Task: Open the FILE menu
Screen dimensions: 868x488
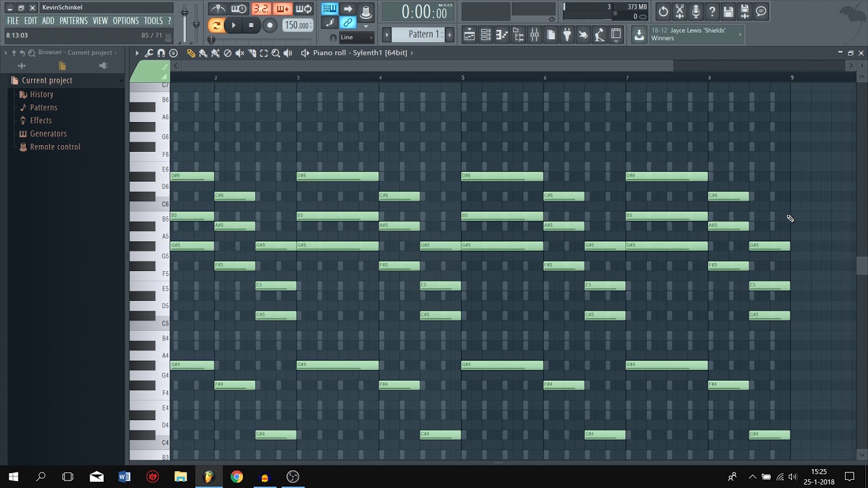Action: pos(13,21)
